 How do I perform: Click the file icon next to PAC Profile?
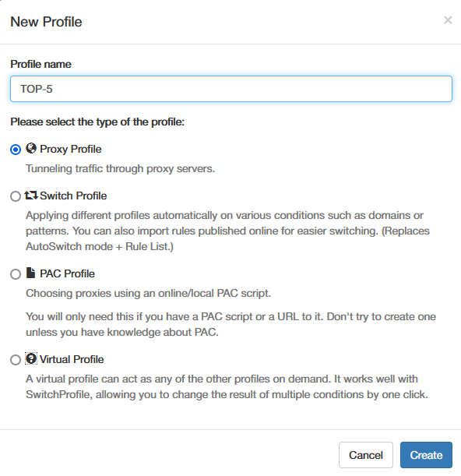pos(30,273)
